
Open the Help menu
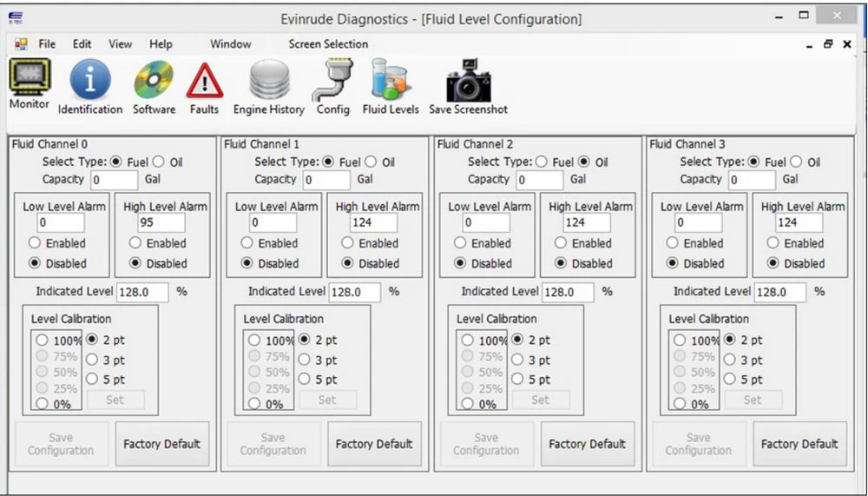tap(161, 43)
